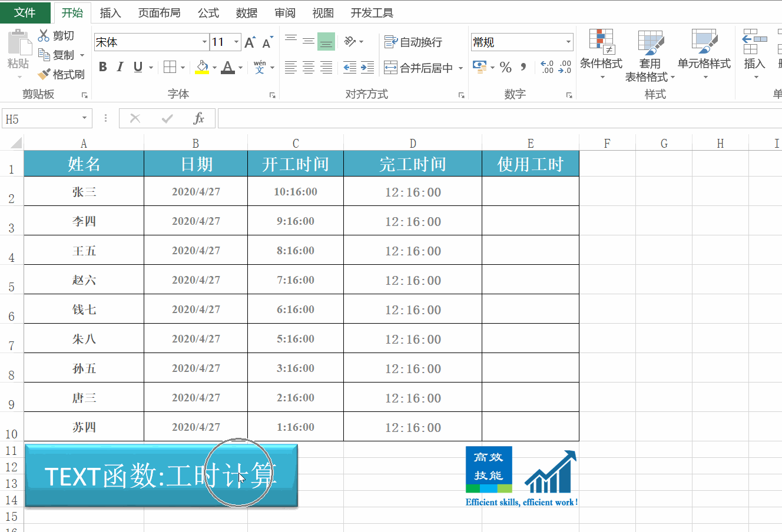Image resolution: width=782 pixels, height=532 pixels.
Task: Select the Format Painter (格式刷) tool
Action: point(61,74)
